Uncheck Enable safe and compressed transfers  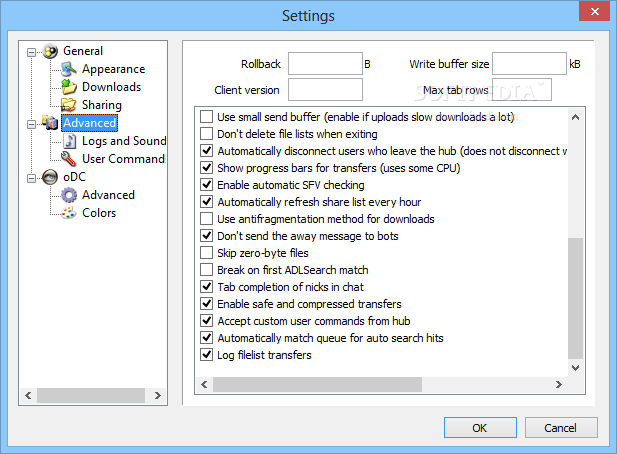207,304
